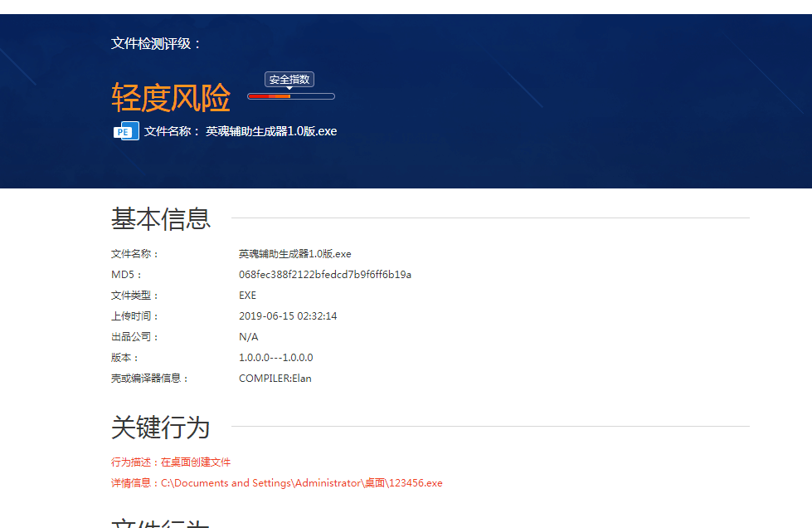Image resolution: width=812 pixels, height=528 pixels.
Task: Click the file name value under 基本信息
Action: click(x=294, y=254)
